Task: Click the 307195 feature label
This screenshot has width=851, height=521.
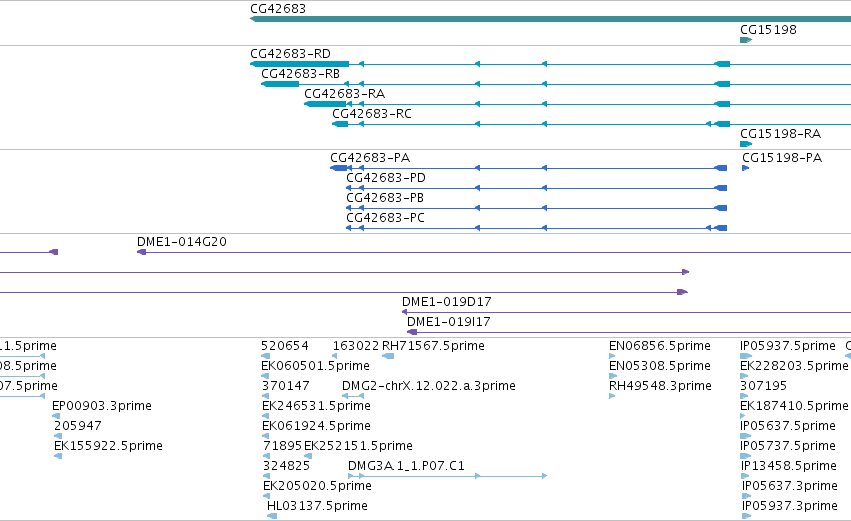Action: (764, 386)
